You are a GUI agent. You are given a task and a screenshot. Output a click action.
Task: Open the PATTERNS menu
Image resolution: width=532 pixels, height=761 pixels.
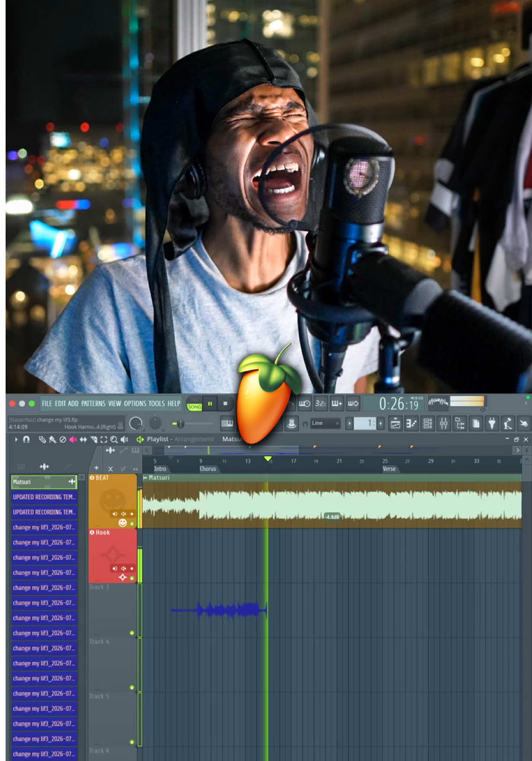pos(93,404)
